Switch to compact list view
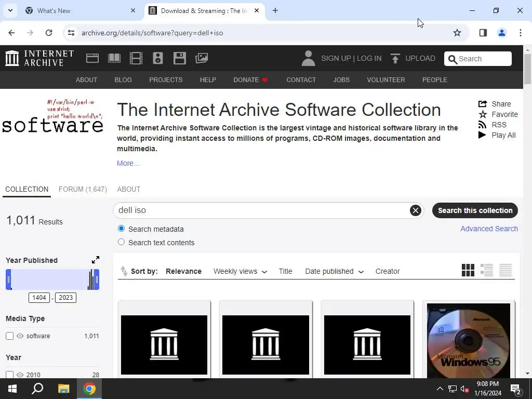Viewport: 532px width, 399px height. [x=505, y=270]
